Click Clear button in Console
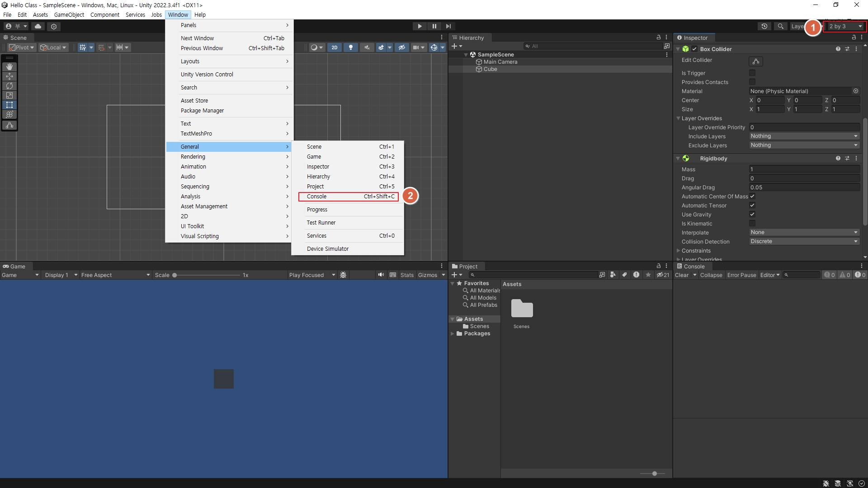868x488 pixels. click(x=682, y=275)
